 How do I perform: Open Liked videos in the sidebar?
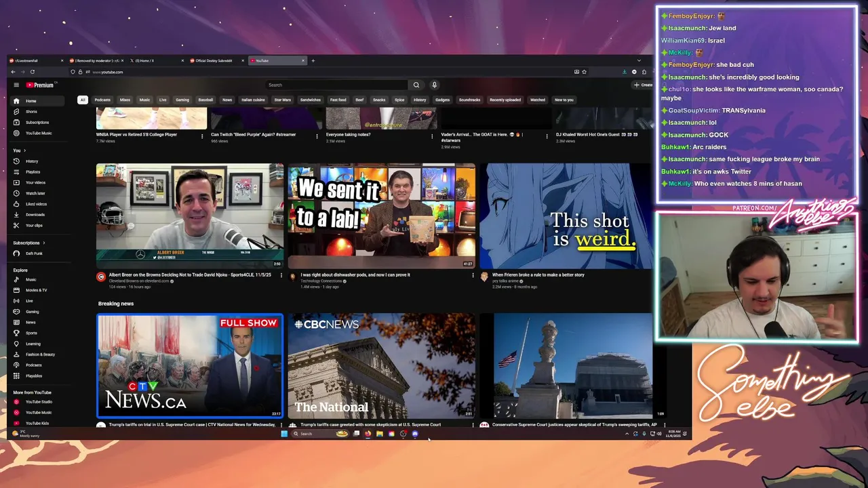coord(36,204)
